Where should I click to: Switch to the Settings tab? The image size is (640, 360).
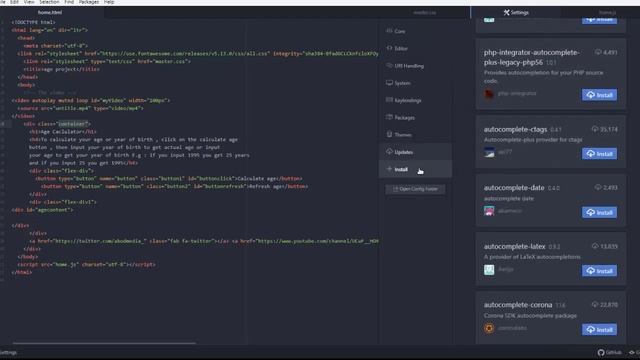click(x=516, y=12)
